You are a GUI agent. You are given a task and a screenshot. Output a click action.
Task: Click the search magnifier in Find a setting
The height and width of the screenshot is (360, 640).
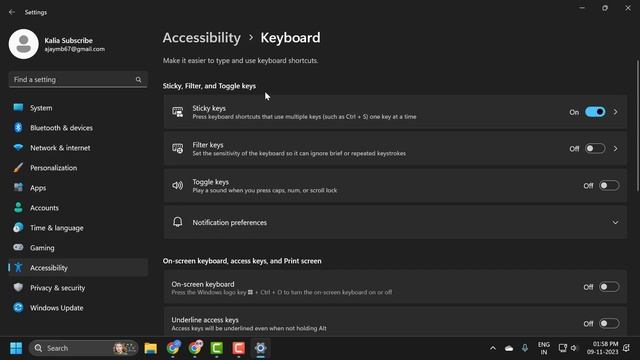138,80
